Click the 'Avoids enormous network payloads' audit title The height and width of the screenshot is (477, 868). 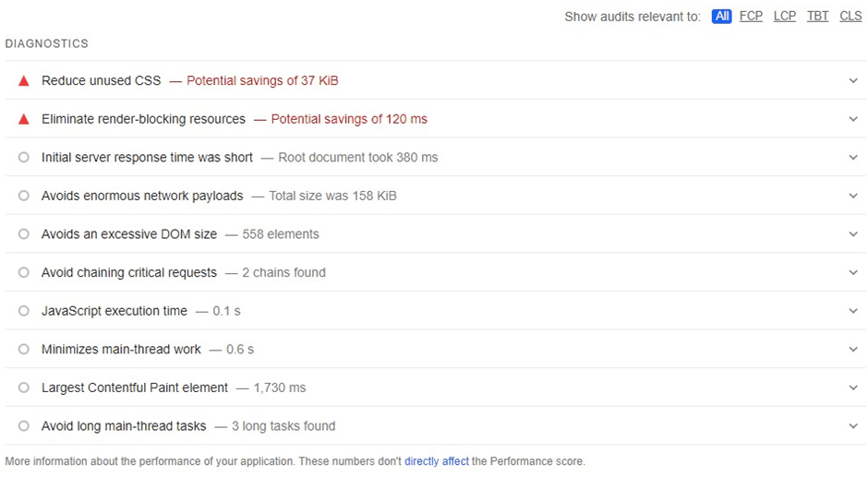point(142,196)
